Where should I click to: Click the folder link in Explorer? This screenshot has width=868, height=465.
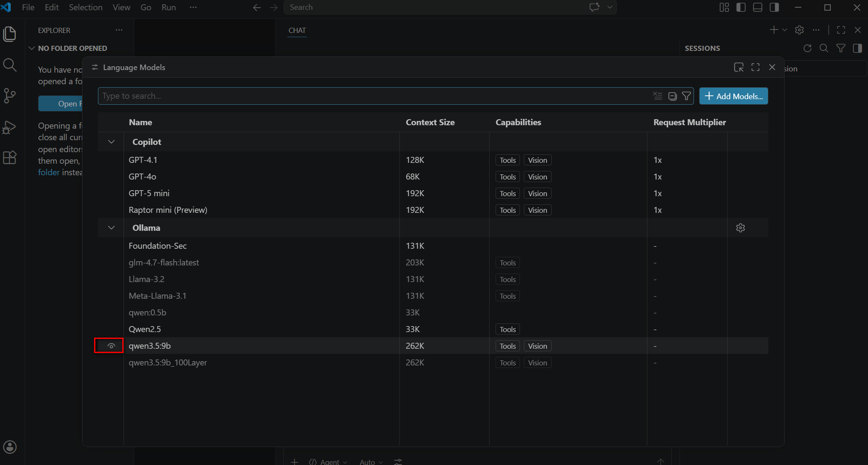tap(49, 172)
